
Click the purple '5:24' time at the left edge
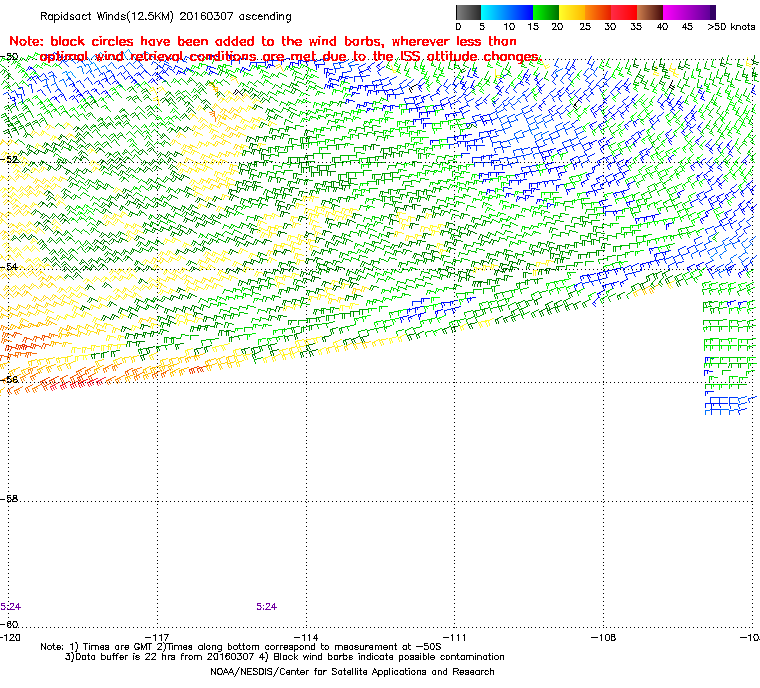click(x=10, y=607)
